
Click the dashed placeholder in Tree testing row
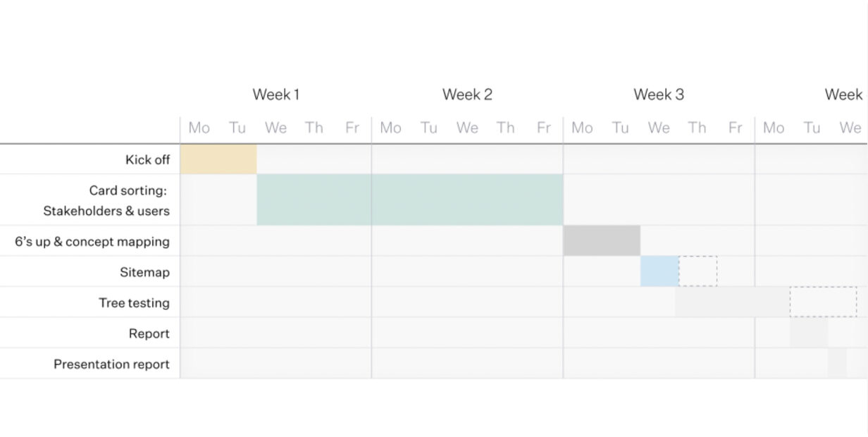point(823,302)
